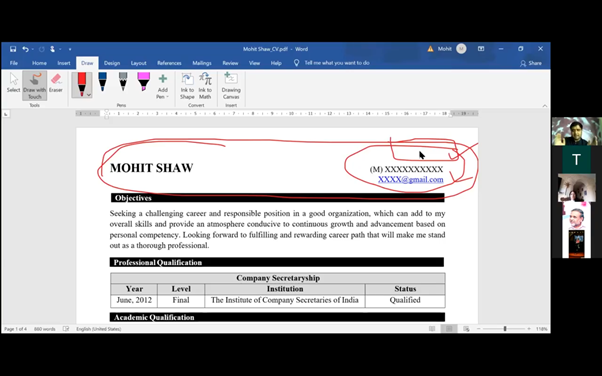Viewport: 602px width, 376px height.
Task: Toggle Draw with Touch mode
Action: click(x=35, y=86)
